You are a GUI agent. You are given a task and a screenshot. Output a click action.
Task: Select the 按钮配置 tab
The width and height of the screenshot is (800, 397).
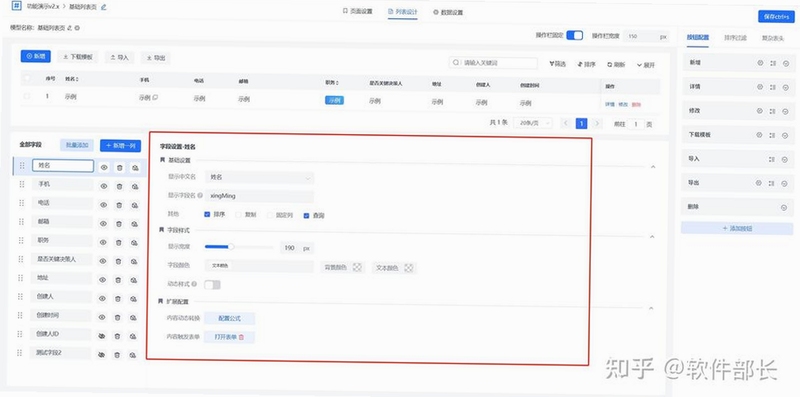point(698,37)
